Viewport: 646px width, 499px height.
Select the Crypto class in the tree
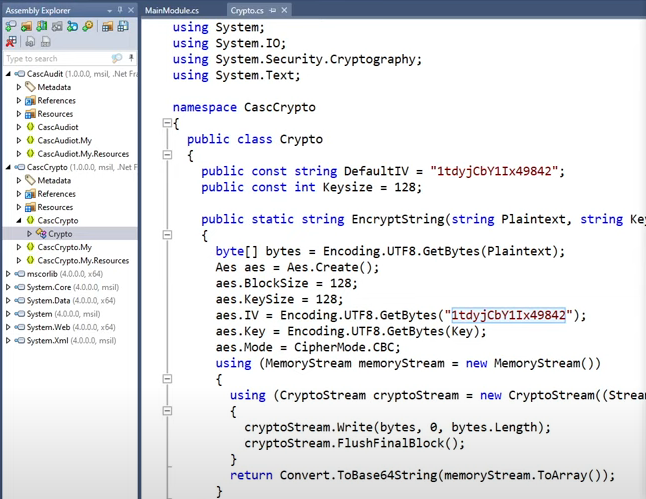click(60, 234)
